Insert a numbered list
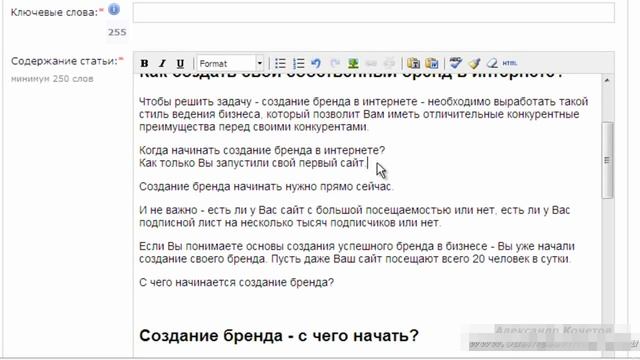Image resolution: width=640 pixels, height=360 pixels. tap(298, 63)
